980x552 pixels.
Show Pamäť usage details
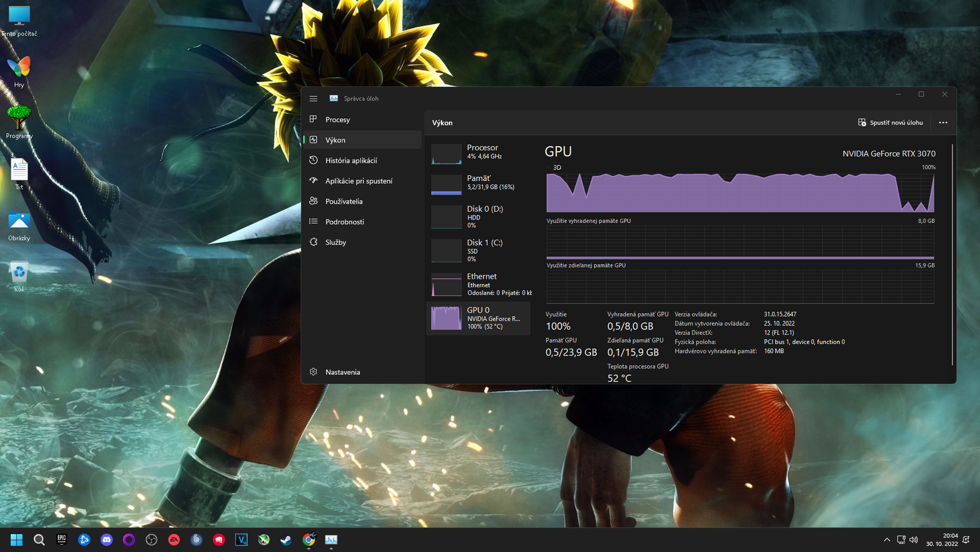click(x=479, y=183)
